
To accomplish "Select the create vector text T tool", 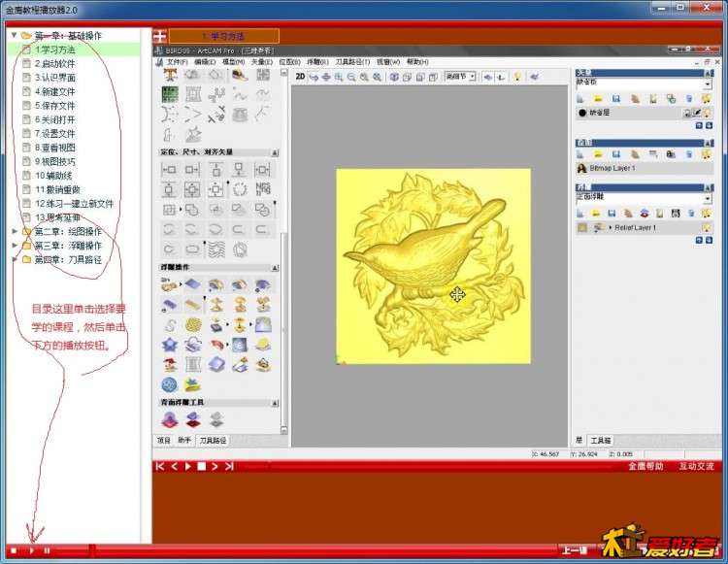I will [x=170, y=75].
